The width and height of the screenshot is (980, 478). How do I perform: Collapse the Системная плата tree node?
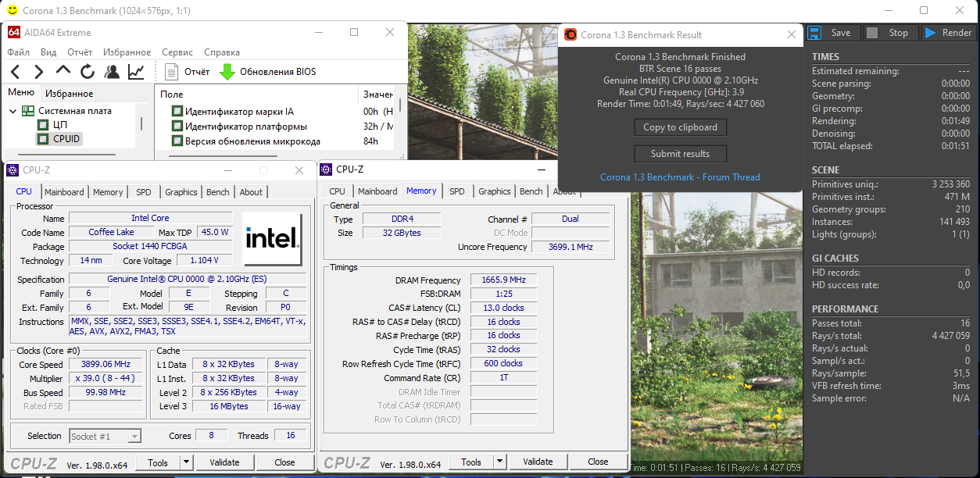coord(13,111)
